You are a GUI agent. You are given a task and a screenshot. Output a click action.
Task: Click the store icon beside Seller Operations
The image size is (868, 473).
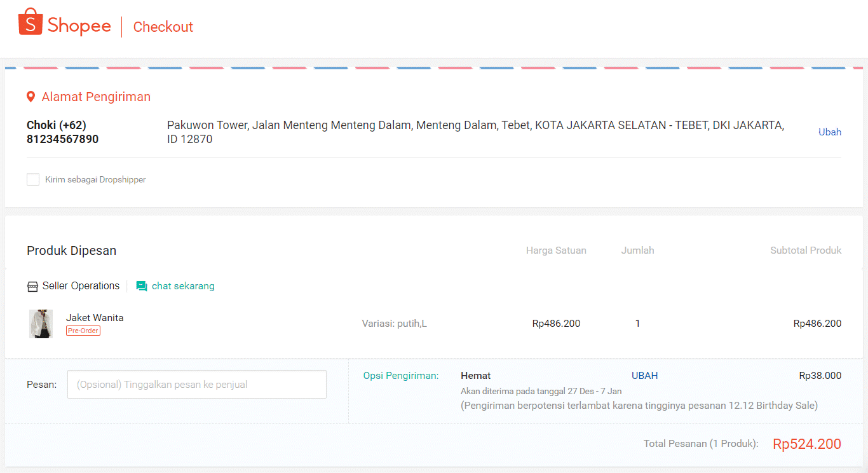point(32,286)
